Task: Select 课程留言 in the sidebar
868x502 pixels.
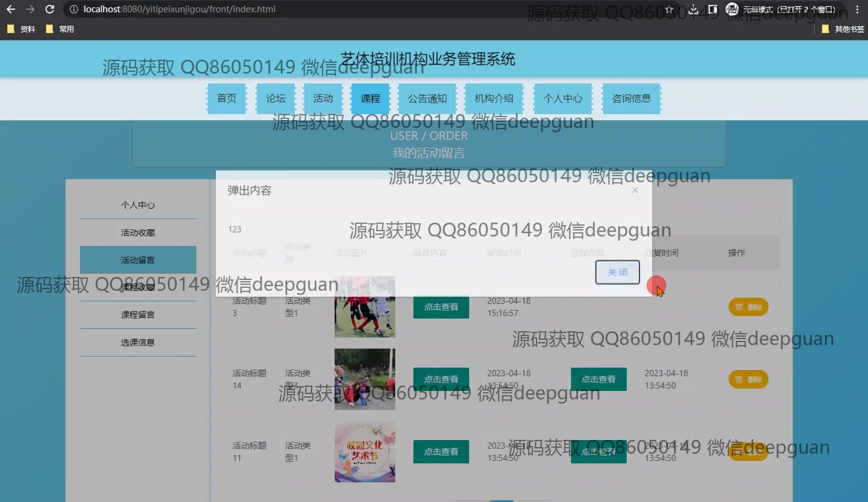Action: (138, 315)
